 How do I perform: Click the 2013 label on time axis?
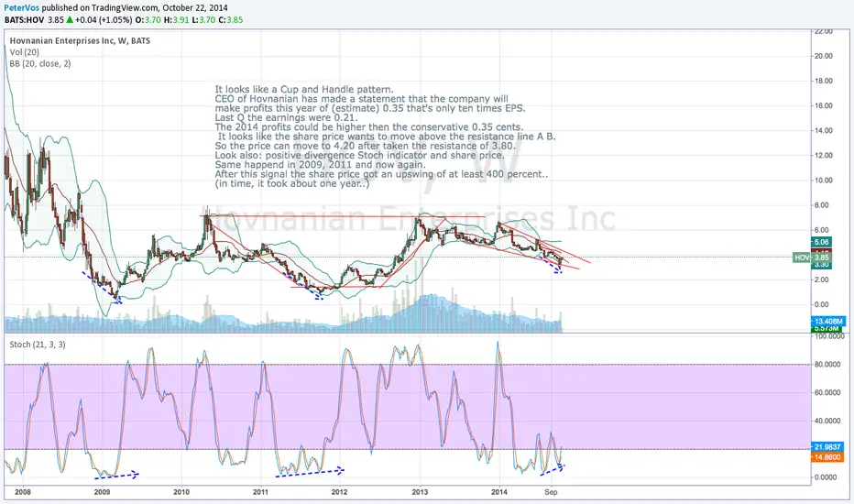coord(420,492)
